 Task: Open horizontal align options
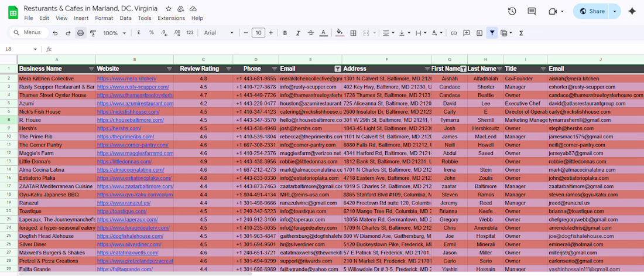[x=388, y=33]
